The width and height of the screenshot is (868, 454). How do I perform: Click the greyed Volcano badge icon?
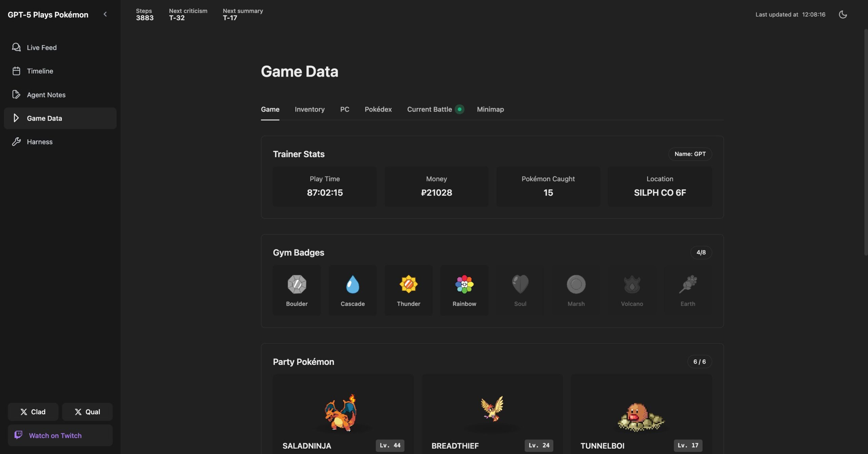(x=632, y=284)
